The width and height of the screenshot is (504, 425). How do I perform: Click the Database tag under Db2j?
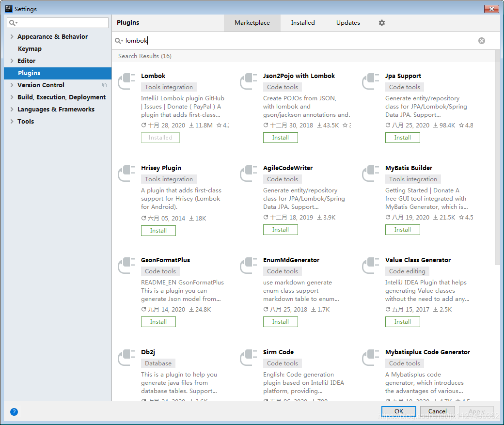pos(158,363)
